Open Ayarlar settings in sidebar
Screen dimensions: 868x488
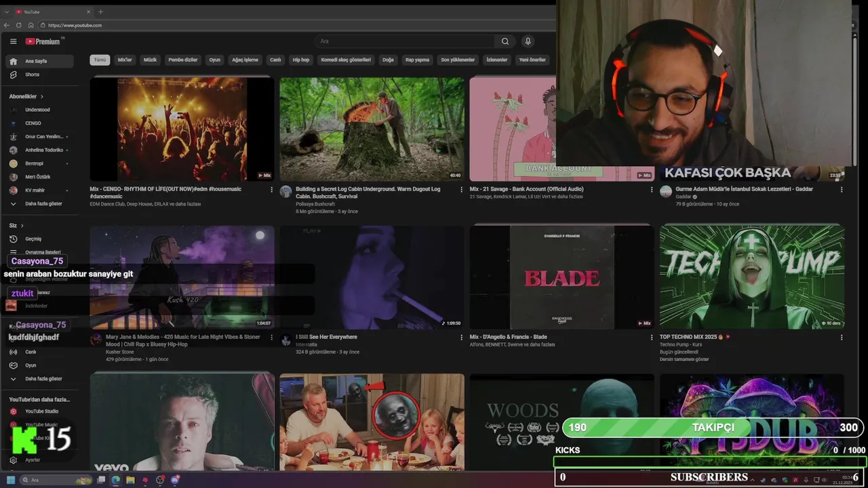pos(40,460)
